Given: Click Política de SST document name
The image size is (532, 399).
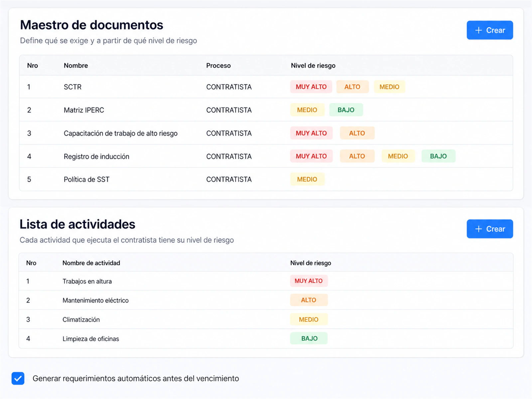Looking at the screenshot, I should point(86,180).
